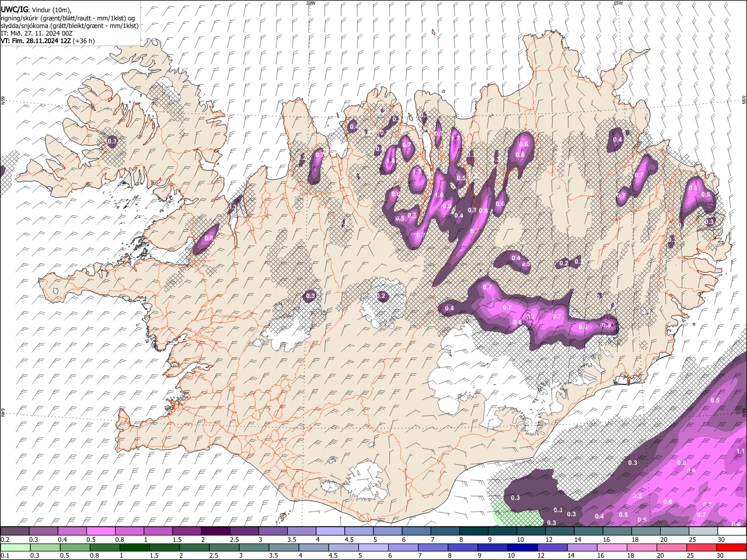Select the dark teal 8 snow legend swatch
Image resolution: width=747 pixels, height=560 pixels.
(x=474, y=531)
